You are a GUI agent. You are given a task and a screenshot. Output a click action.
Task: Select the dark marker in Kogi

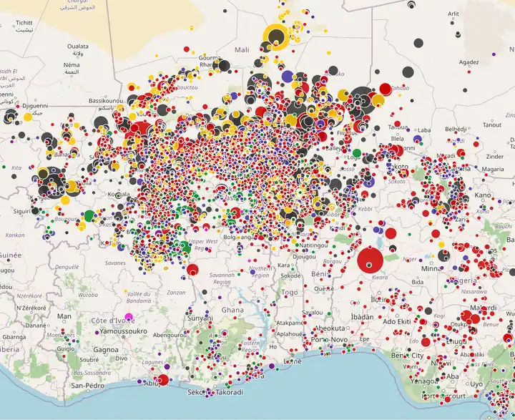[x=428, y=311]
